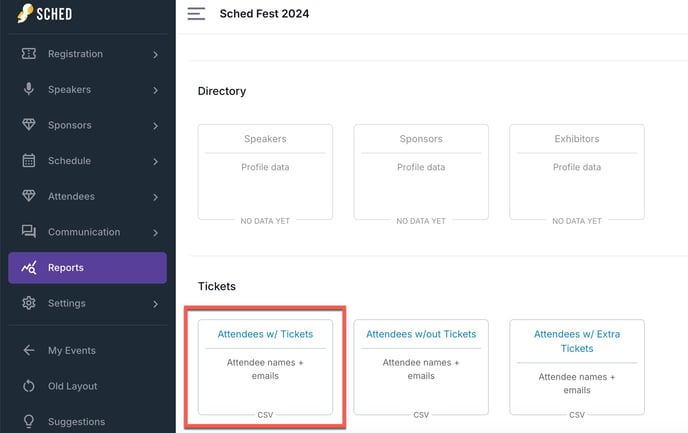
Task: Click the Old Layout refresh icon
Action: (29, 386)
